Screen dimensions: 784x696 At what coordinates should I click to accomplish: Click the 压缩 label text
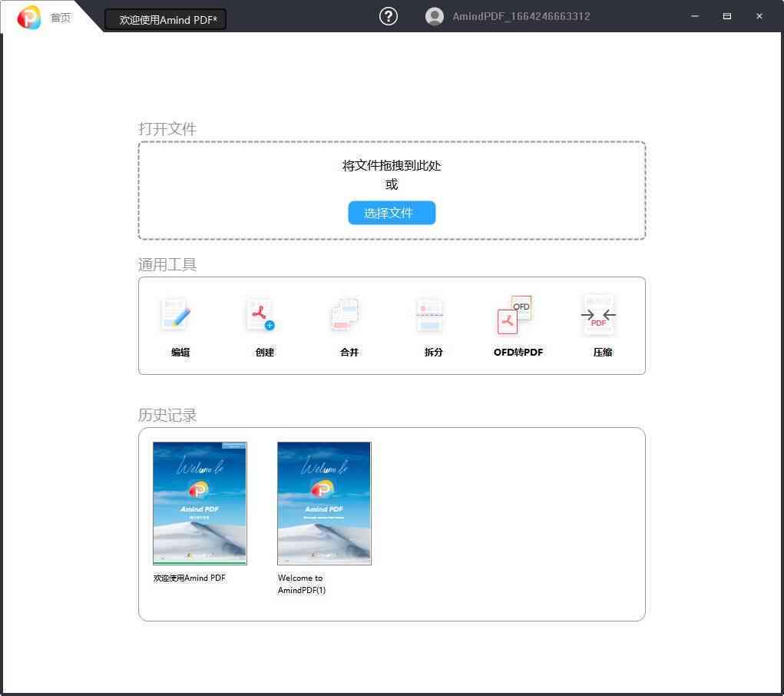coord(603,353)
